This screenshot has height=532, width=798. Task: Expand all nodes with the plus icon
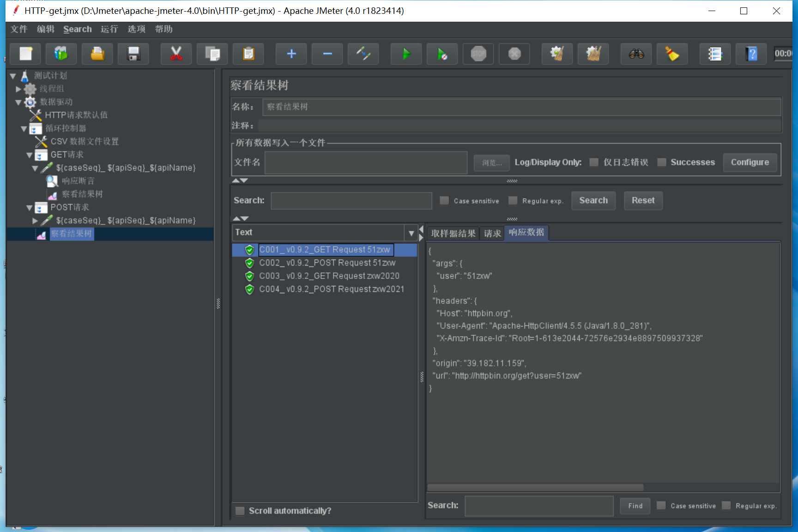(291, 54)
